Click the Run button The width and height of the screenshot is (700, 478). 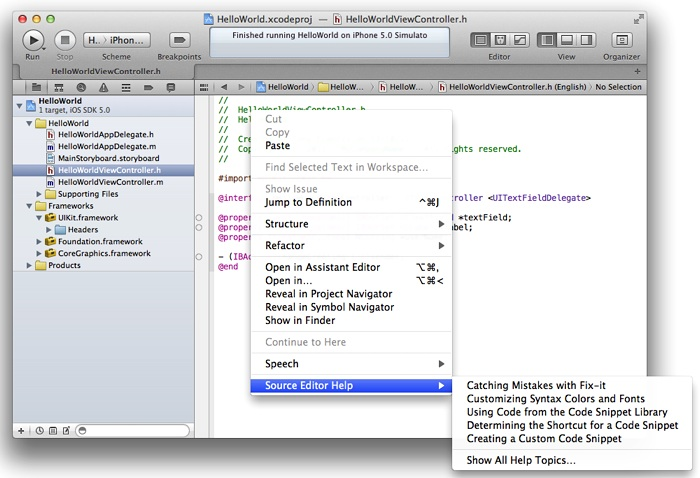pyautogui.click(x=33, y=40)
